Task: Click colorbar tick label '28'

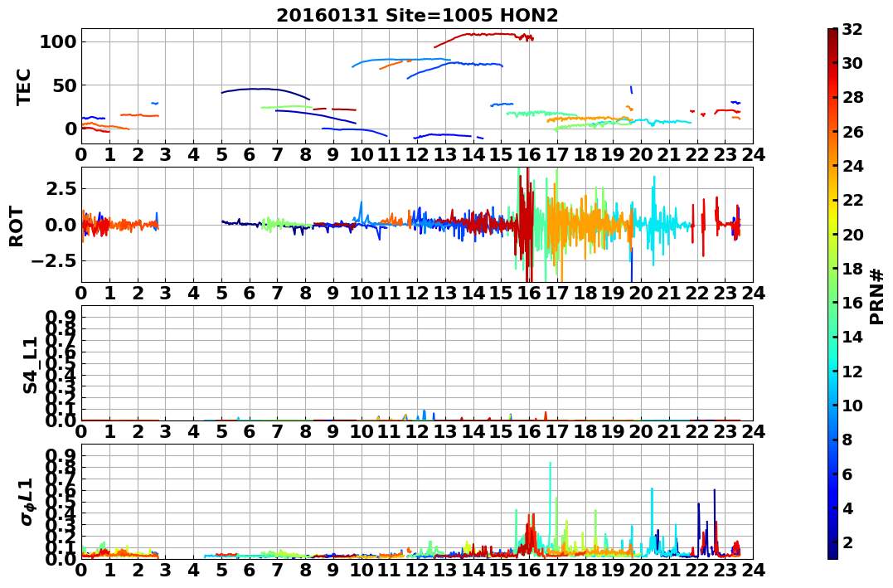Action: [x=852, y=97]
